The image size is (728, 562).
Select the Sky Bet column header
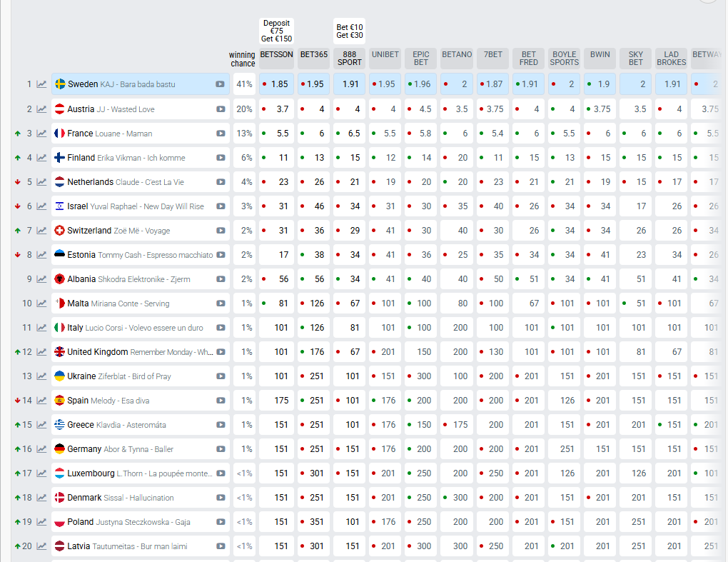[x=636, y=59]
